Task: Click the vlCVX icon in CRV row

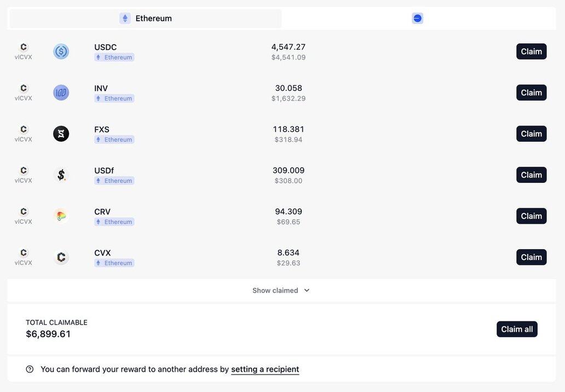Action: 24,211
